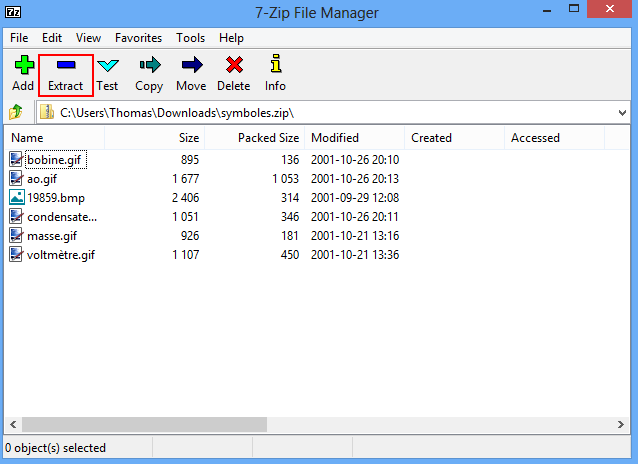Click the date 2001-10-26 20:13

coord(355,179)
